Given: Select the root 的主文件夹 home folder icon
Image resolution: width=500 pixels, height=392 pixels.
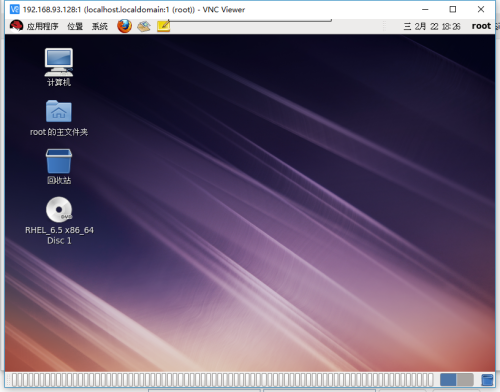Looking at the screenshot, I should pos(59,118).
